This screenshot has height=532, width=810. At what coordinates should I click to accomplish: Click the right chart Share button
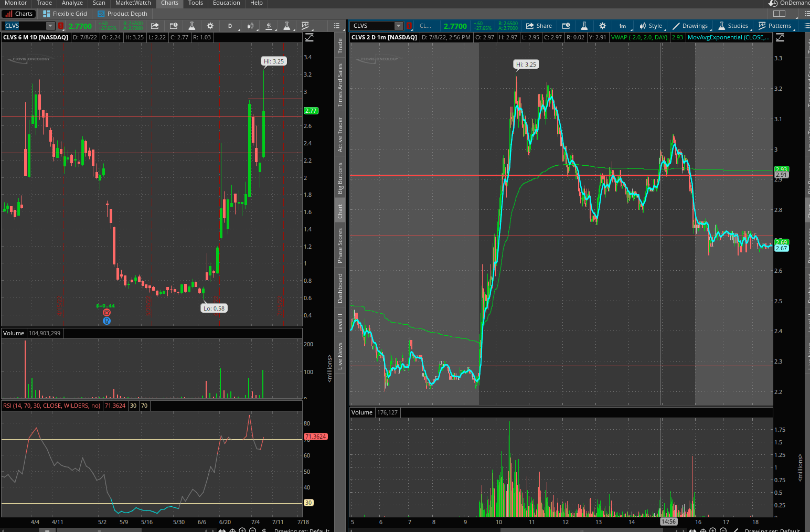coord(539,26)
